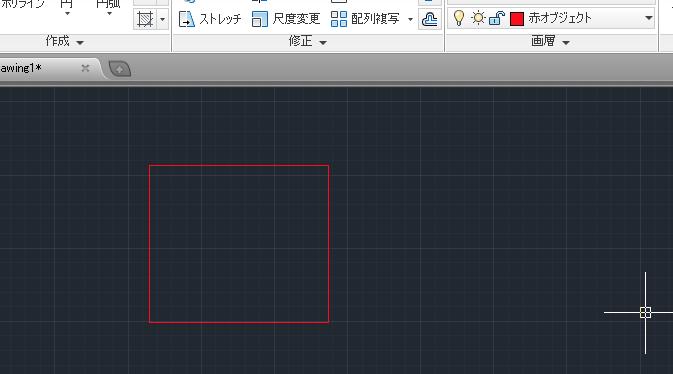This screenshot has width=673, height=374.
Task: Close the Drawing1* tab
Action: coord(85,68)
